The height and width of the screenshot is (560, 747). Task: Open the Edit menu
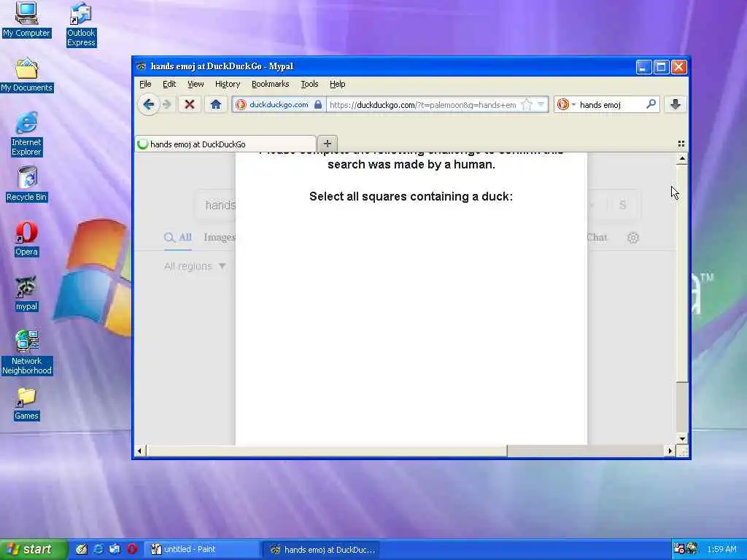[169, 84]
